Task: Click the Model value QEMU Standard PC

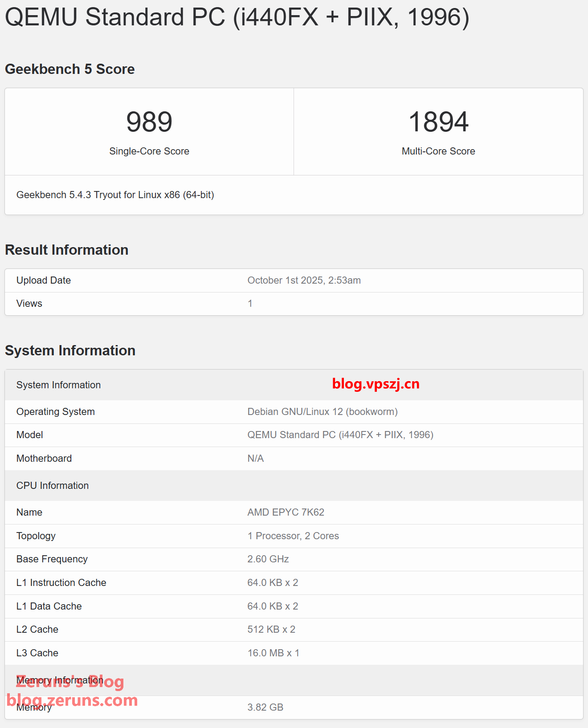Action: [340, 435]
